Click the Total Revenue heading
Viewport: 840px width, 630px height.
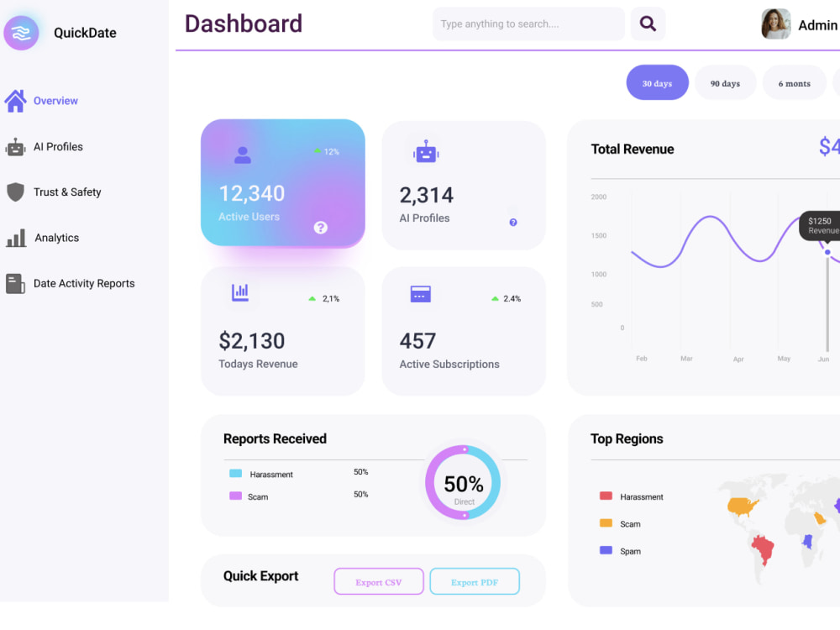coord(633,150)
